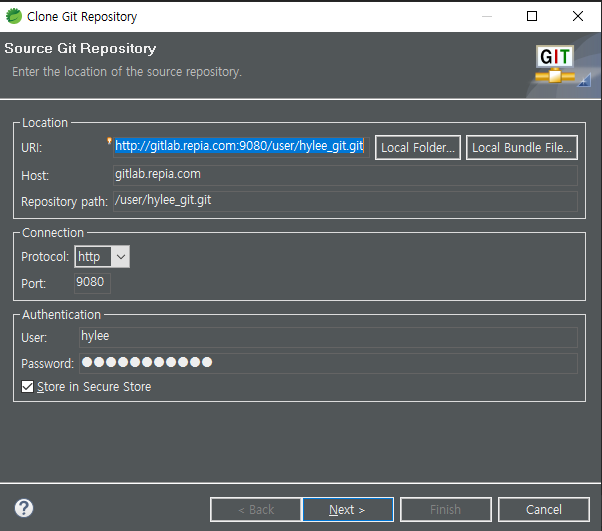Open the Local Bundle File... browser

pyautogui.click(x=522, y=148)
